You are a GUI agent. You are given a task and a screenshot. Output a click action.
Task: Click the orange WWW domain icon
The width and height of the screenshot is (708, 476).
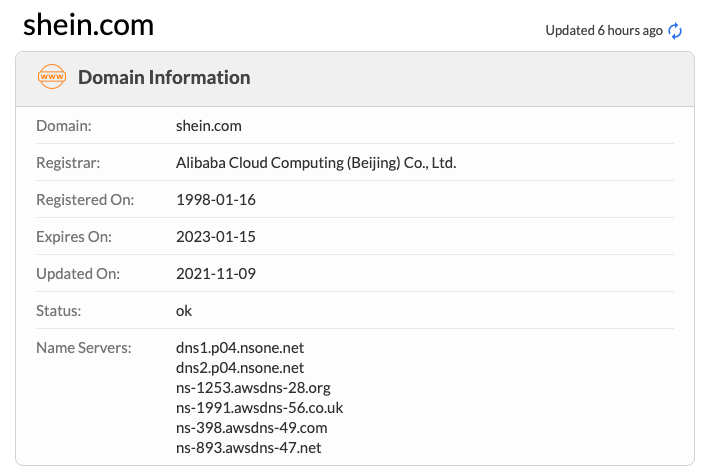pyautogui.click(x=50, y=77)
